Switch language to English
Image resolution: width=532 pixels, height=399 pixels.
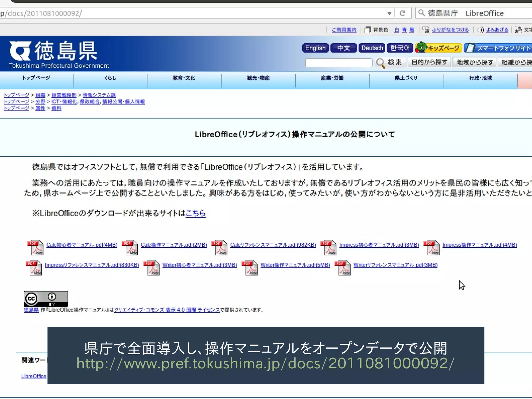tap(315, 48)
